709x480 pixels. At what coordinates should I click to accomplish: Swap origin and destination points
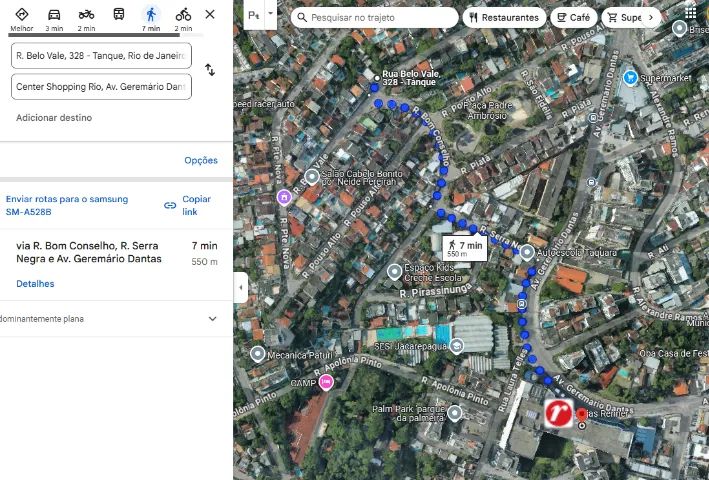[210, 70]
